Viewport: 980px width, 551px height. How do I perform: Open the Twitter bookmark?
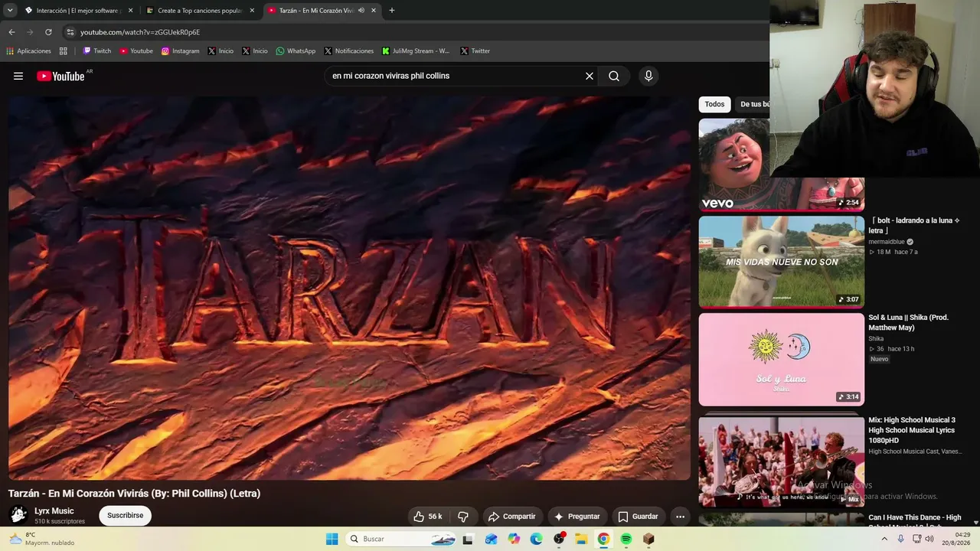[x=475, y=51]
